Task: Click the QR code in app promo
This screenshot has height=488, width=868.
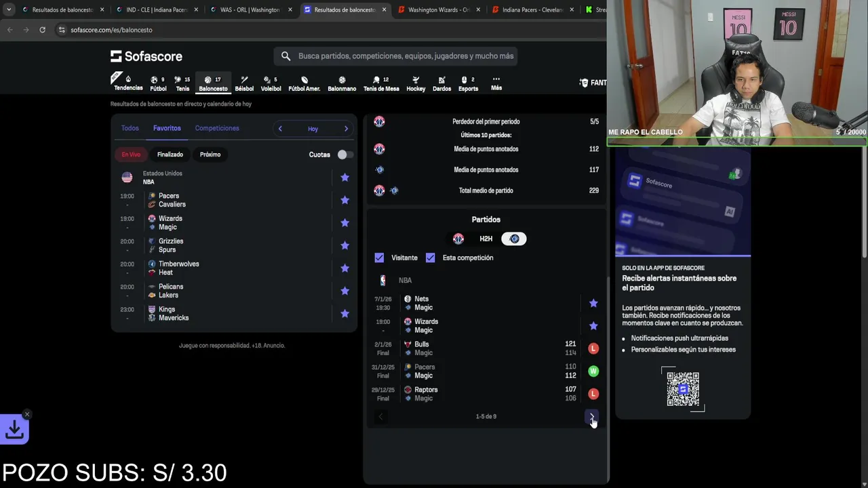Action: 683,389
